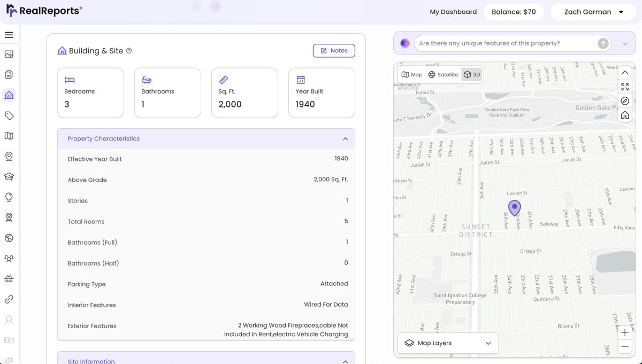Collapse map panel with up chevron
The width and height of the screenshot is (642, 364).
coord(624,73)
